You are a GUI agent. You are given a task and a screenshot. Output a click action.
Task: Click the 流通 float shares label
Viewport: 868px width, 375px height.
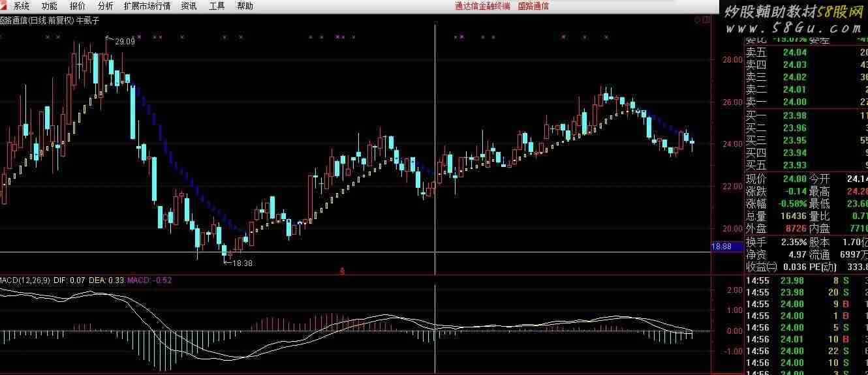[820, 254]
